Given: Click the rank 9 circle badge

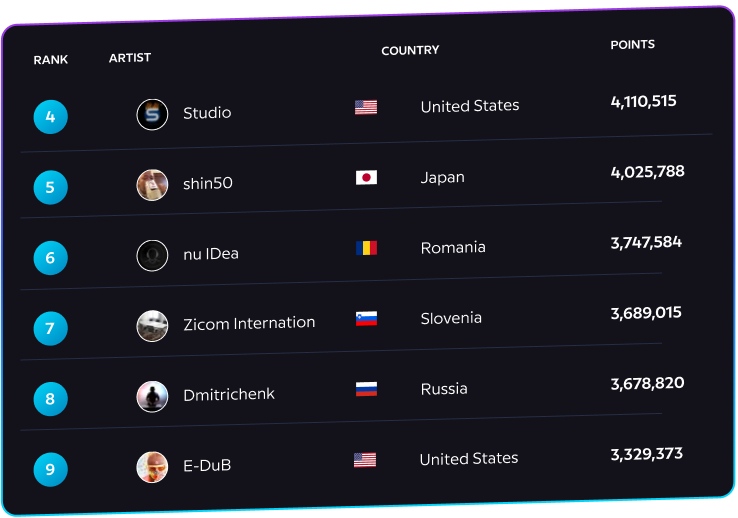Looking at the screenshot, I should tap(50, 470).
